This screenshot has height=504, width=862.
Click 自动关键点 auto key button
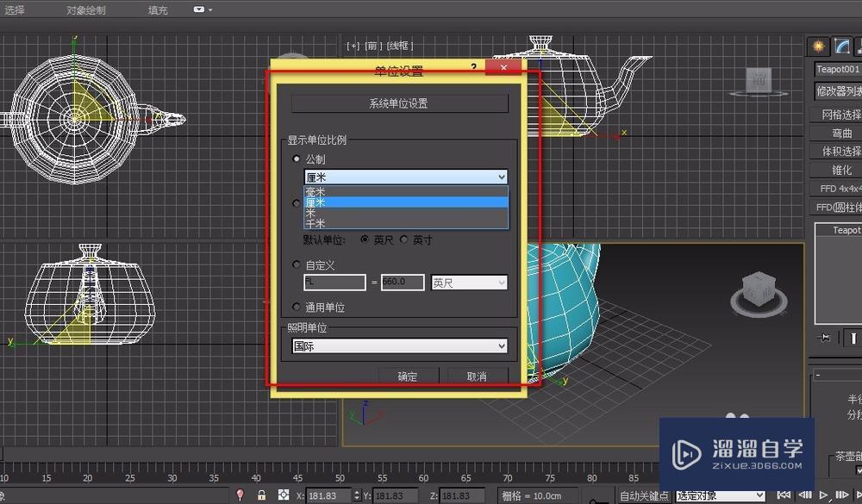(644, 495)
